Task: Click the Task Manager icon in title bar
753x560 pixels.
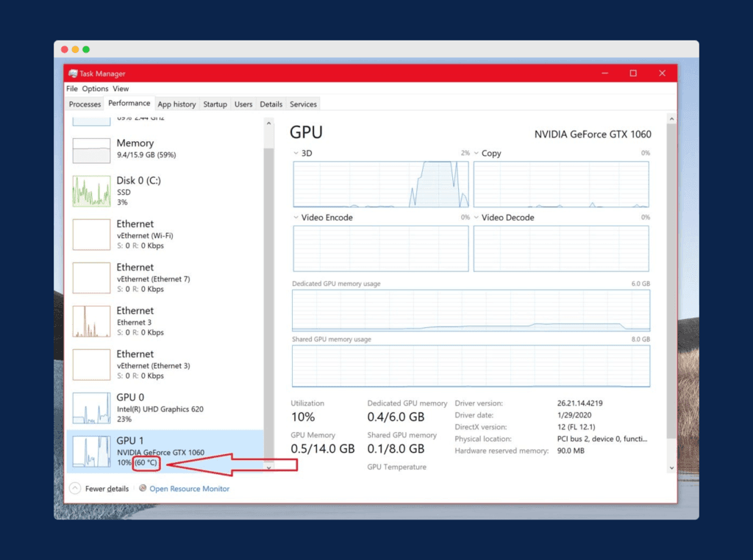Action: click(73, 73)
